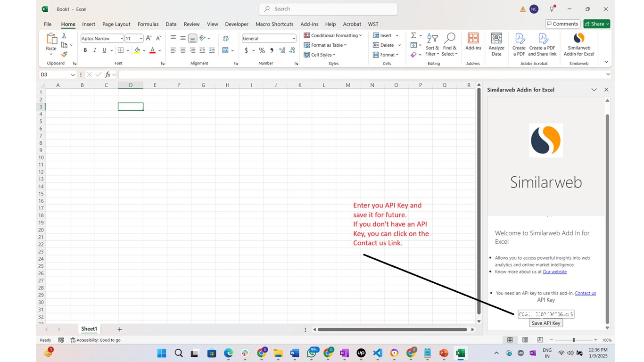Open the Name Box dropdown arrow

pyautogui.click(x=73, y=74)
